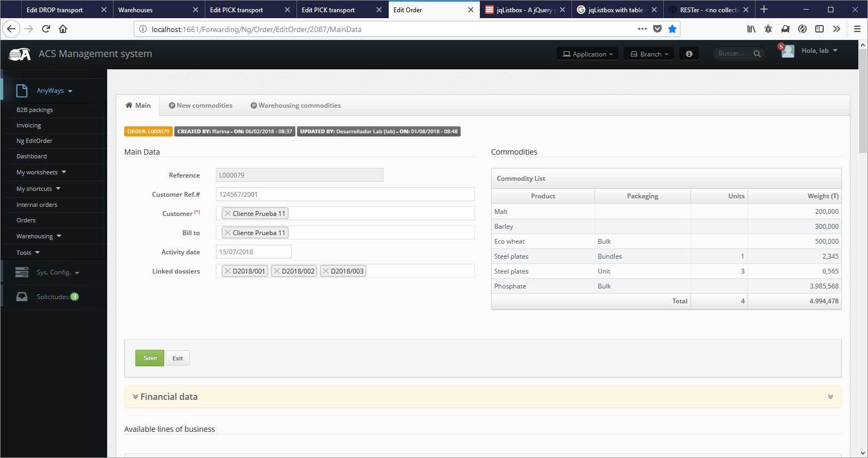
Task: Click the Sys. Config. server icon
Action: point(22,272)
